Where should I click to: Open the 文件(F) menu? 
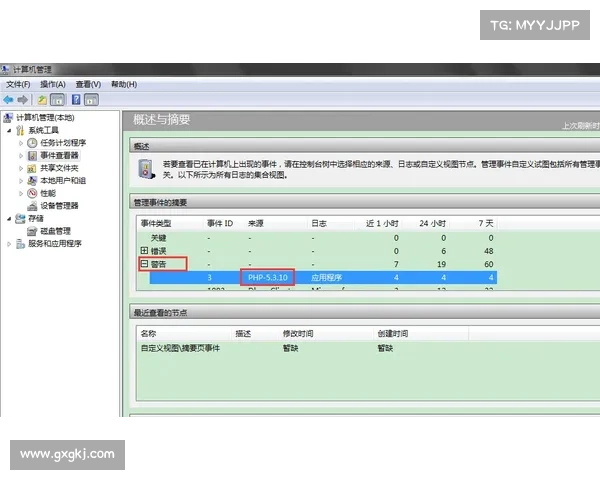18,84
